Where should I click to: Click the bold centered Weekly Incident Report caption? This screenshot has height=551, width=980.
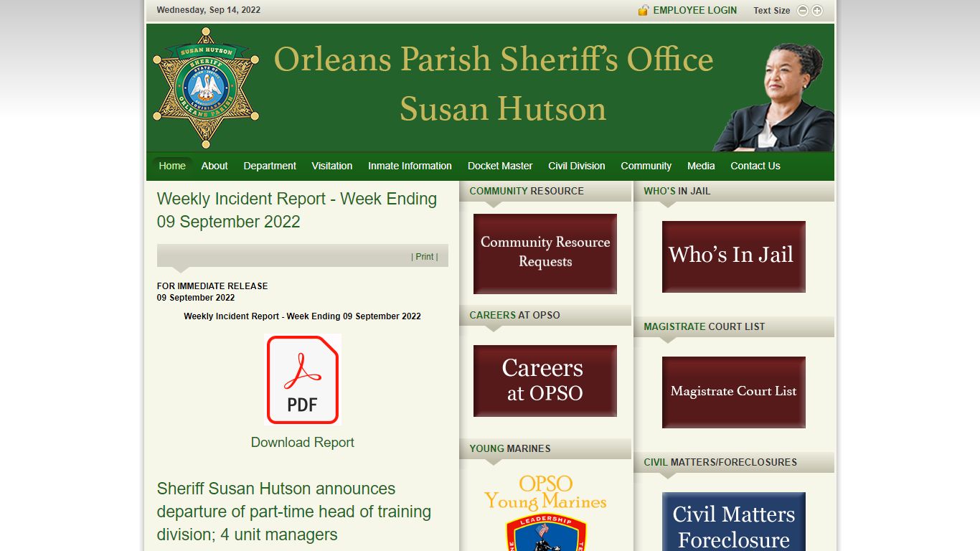click(x=302, y=316)
